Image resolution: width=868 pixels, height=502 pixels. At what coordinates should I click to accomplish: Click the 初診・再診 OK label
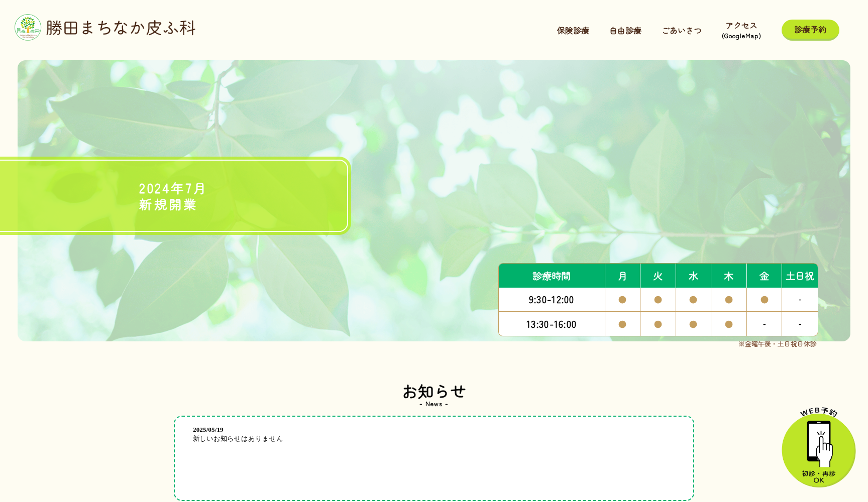[x=818, y=476]
